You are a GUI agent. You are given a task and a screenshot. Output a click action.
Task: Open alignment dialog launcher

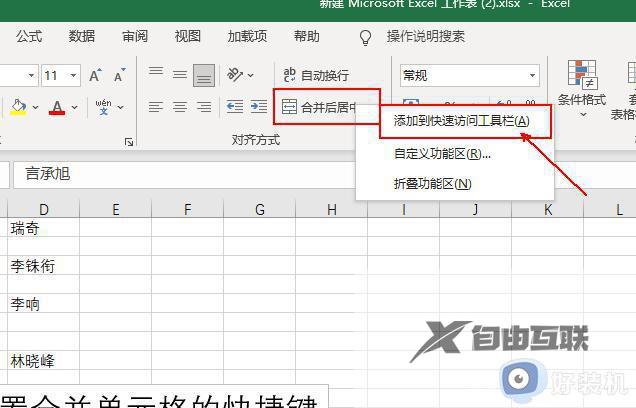pos(129,142)
